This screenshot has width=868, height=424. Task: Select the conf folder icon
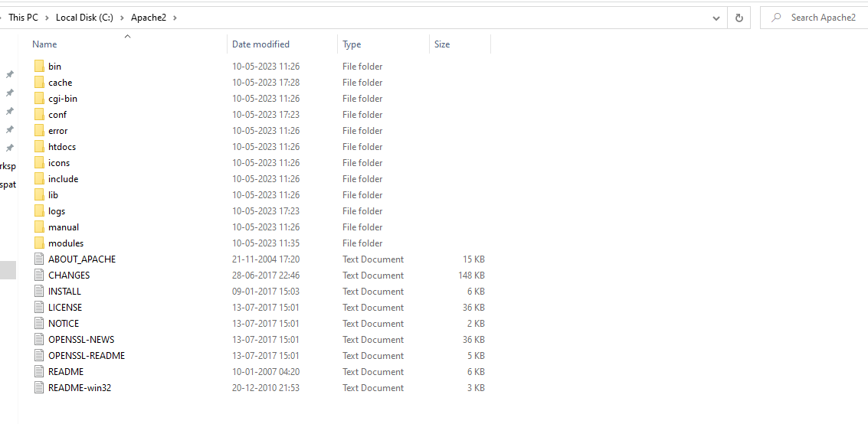click(x=39, y=115)
